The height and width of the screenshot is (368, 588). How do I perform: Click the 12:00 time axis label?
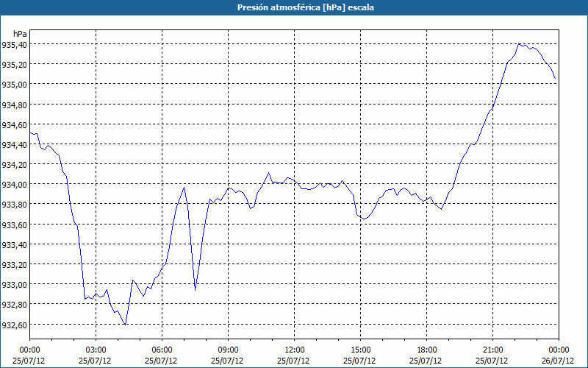click(x=295, y=350)
